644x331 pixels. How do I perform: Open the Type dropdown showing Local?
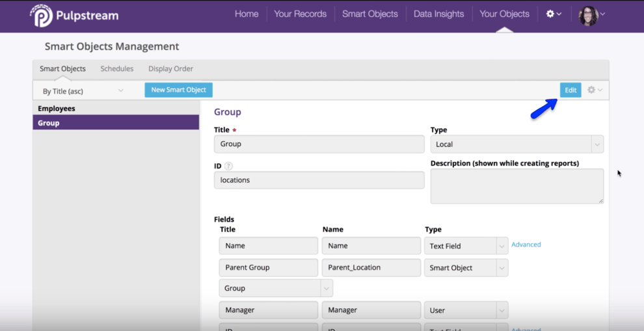[x=517, y=144]
